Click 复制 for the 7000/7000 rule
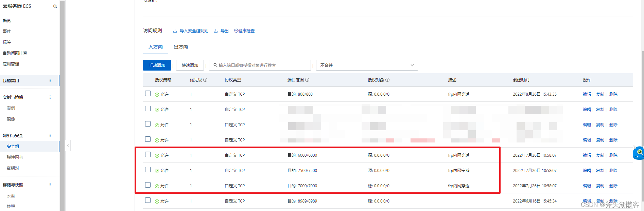This screenshot has height=211, width=644. tap(600, 186)
